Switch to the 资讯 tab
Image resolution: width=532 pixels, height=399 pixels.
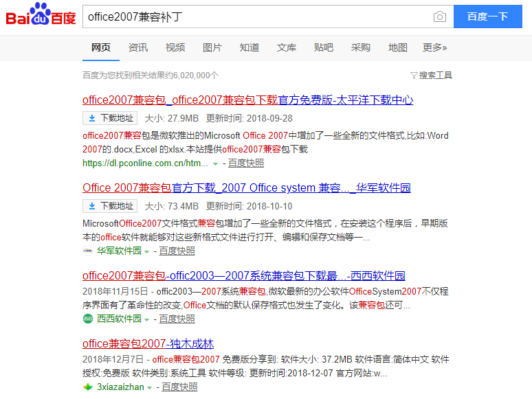(138, 47)
